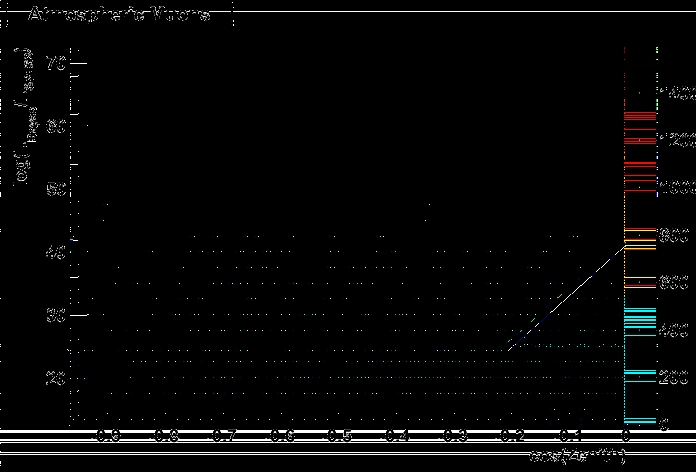Select the 0.1 x-axis tick label
The width and height of the screenshot is (696, 472).
point(570,437)
